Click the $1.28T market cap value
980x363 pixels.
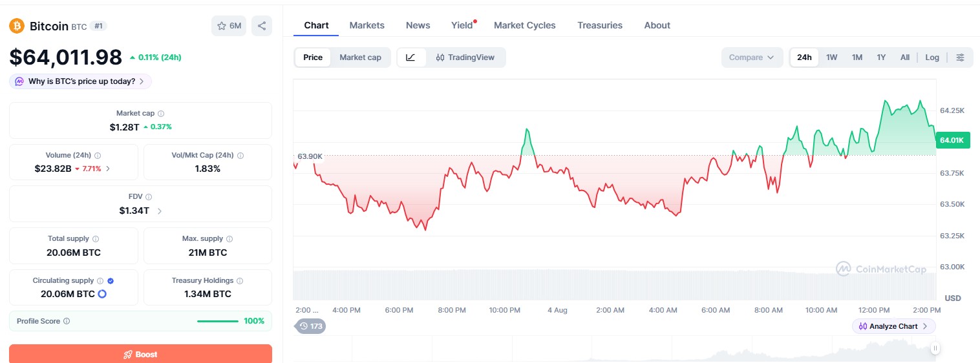[x=124, y=127]
